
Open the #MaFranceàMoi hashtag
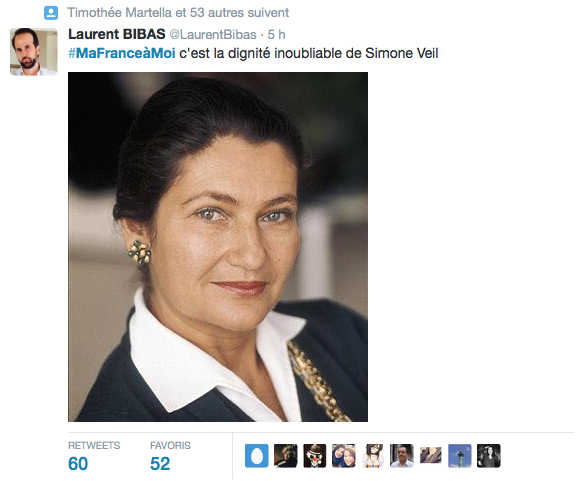point(122,53)
